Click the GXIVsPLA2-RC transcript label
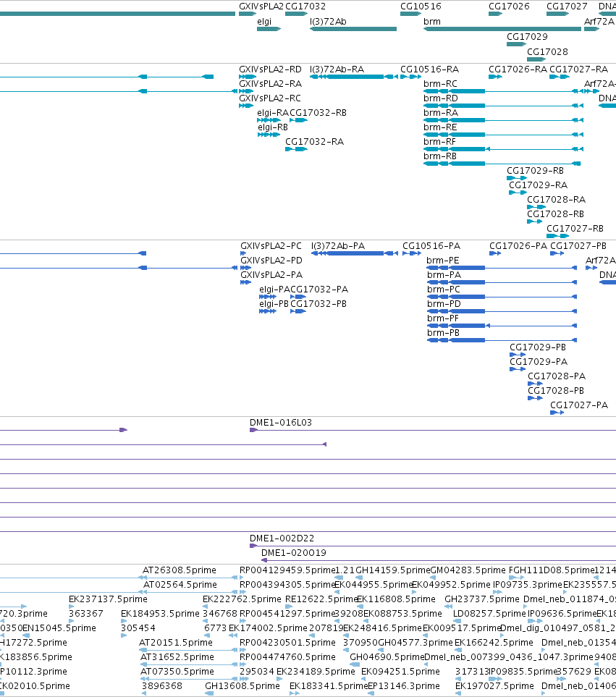616x697 pixels. tap(270, 98)
